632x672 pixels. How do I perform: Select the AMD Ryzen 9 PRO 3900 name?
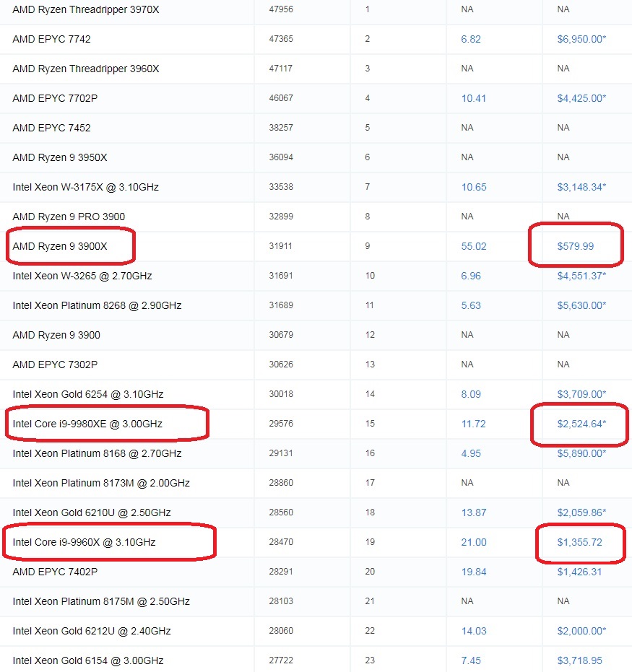[69, 217]
